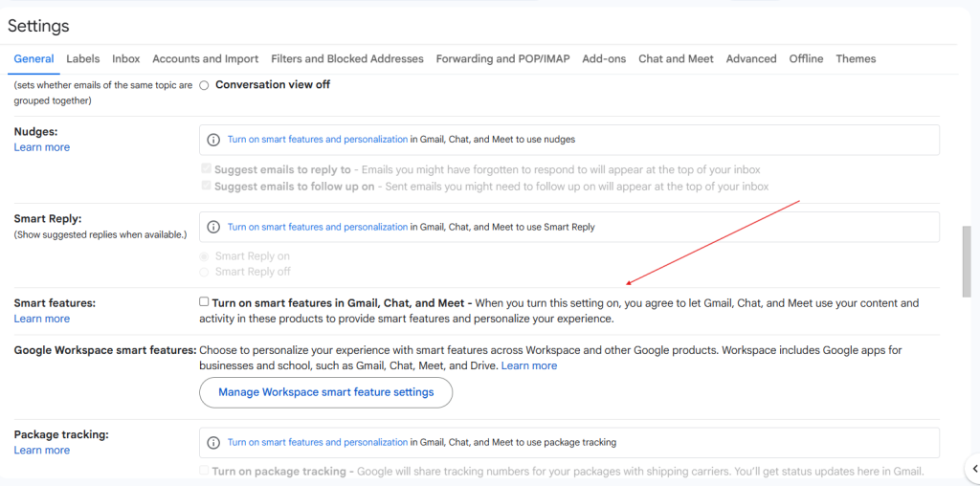This screenshot has height=486, width=980.
Task: Switch to the Labels tab
Action: pyautogui.click(x=82, y=59)
